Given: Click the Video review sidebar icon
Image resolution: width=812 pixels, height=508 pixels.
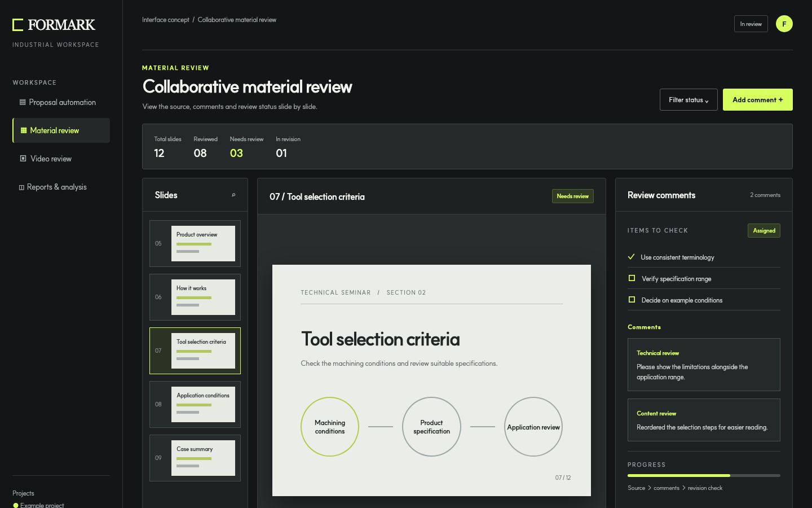Looking at the screenshot, I should point(23,159).
